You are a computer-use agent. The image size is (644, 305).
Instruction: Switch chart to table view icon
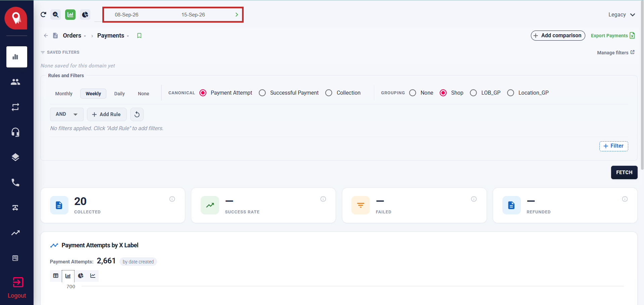click(x=56, y=276)
